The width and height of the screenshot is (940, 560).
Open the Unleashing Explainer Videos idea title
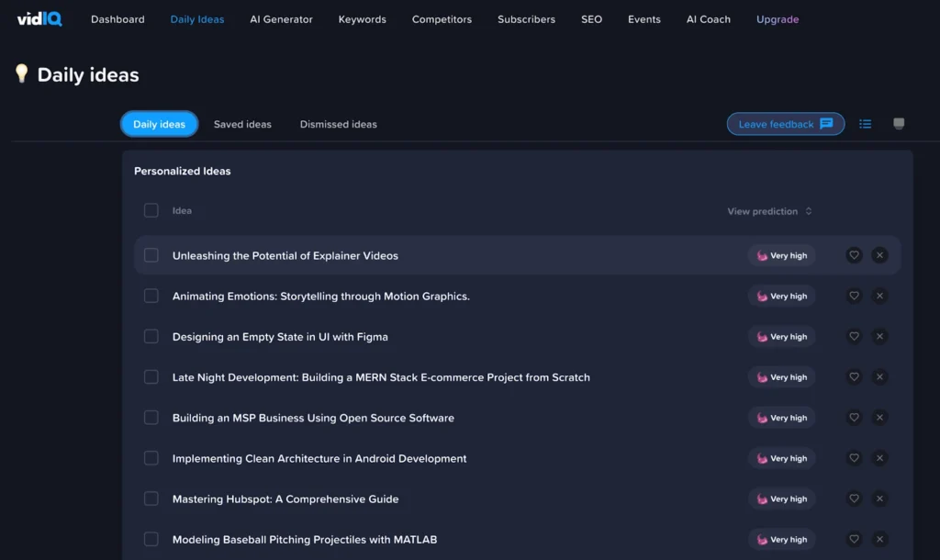pyautogui.click(x=285, y=255)
